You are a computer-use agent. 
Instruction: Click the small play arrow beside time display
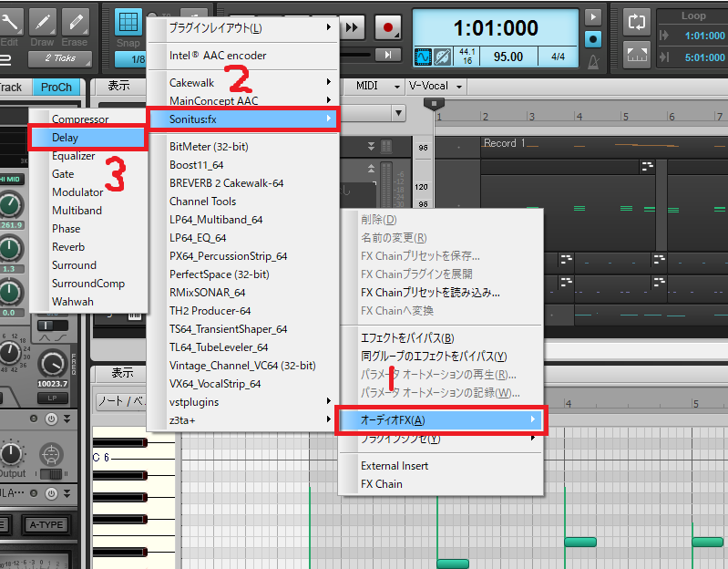593,17
